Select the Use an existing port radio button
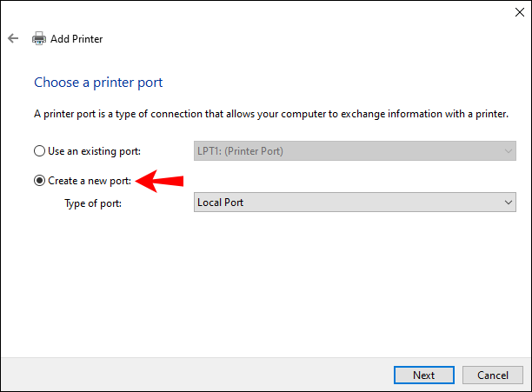 [39, 151]
